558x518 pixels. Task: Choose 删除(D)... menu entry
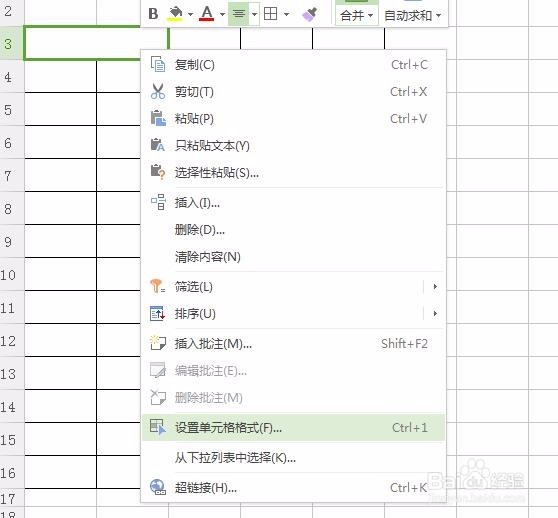293,230
